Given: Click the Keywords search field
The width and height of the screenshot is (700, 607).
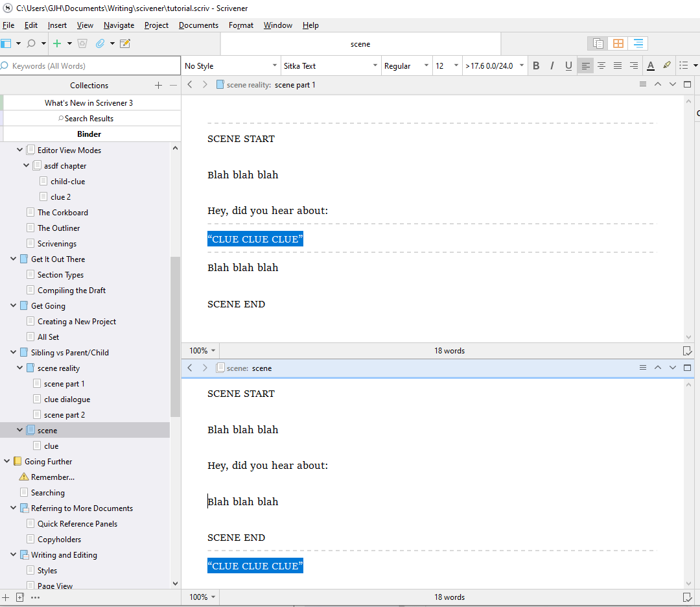Looking at the screenshot, I should (x=91, y=65).
